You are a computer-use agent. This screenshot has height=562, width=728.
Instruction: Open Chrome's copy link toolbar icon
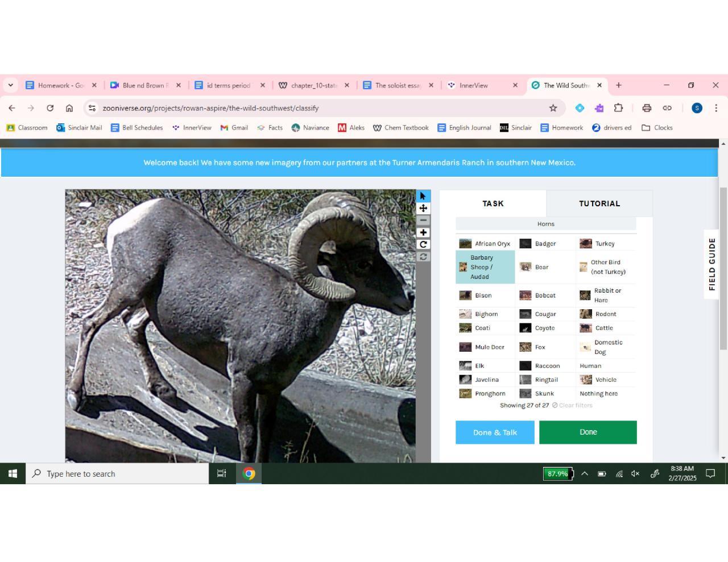pyautogui.click(x=667, y=108)
